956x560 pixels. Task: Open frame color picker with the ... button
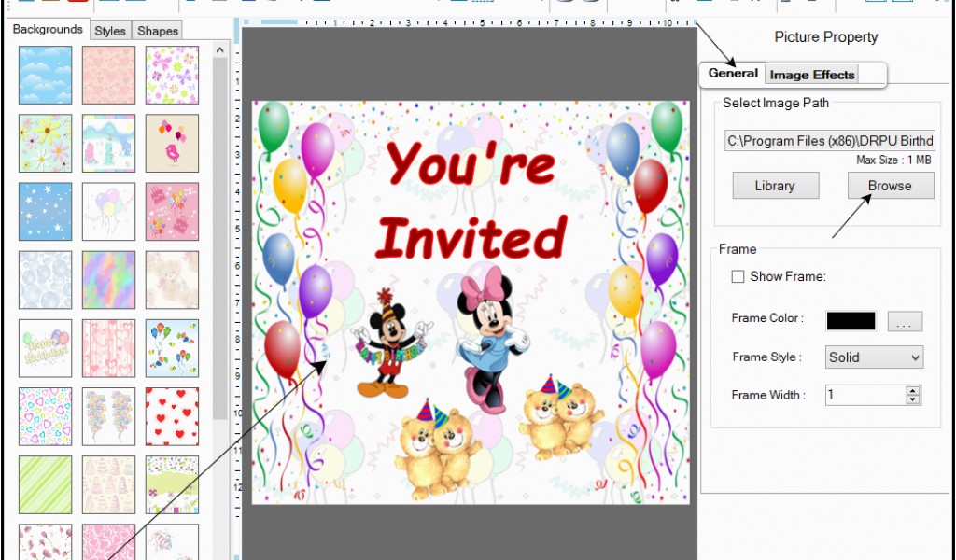point(904,321)
